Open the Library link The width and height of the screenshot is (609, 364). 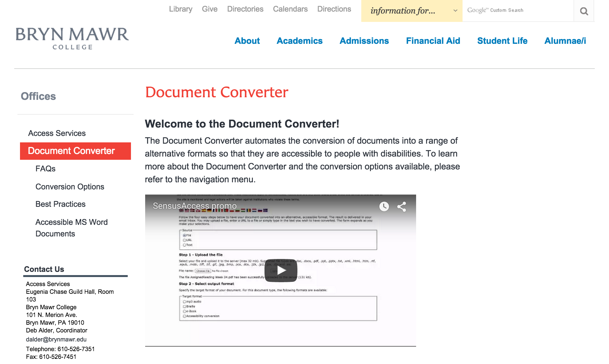point(181,9)
